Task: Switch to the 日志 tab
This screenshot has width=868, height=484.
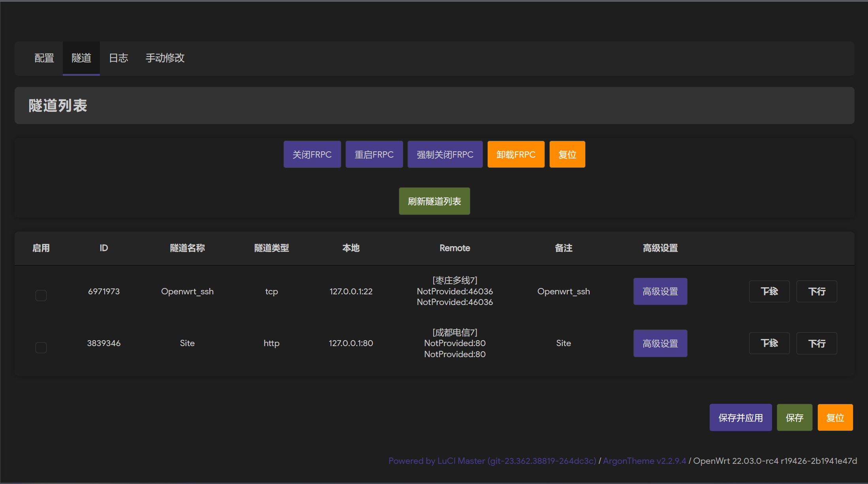Action: pos(118,58)
